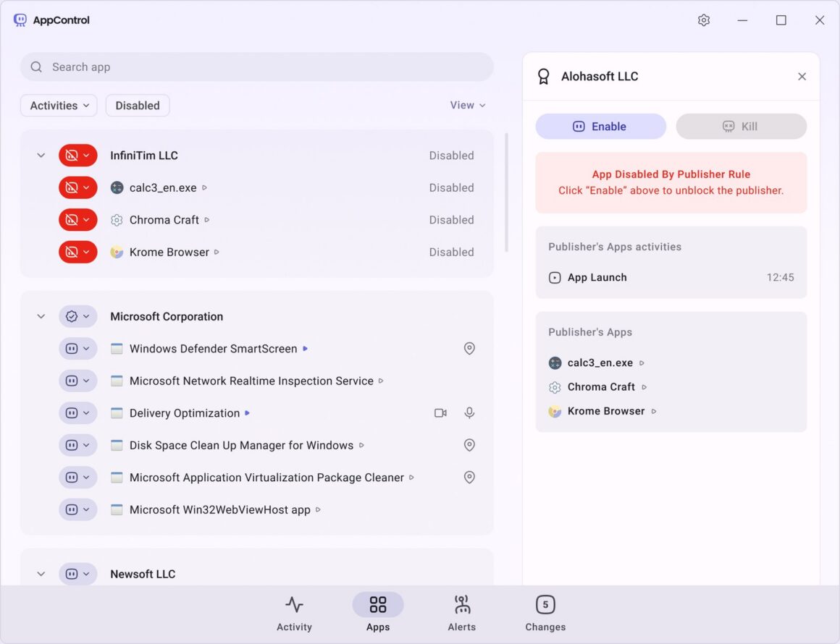840x644 pixels.
Task: Click Krome Browser icon in InfiniTim list
Action: click(x=117, y=252)
